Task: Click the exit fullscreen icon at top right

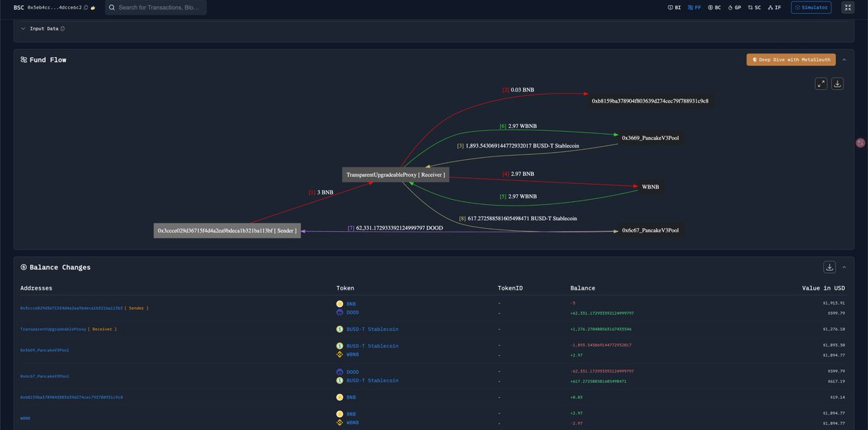Action: tap(847, 7)
